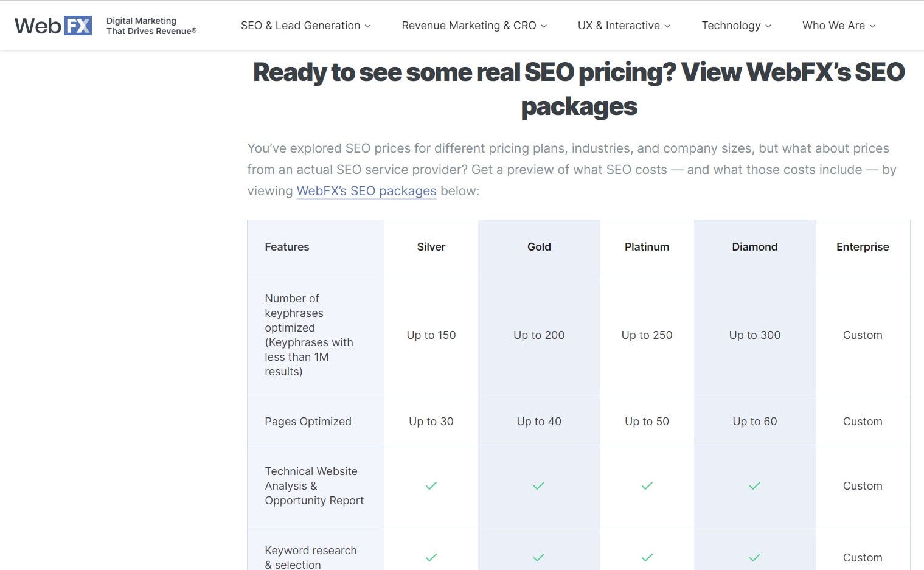Click the 'Digital Marketing That Drives Revenue' tagline
This screenshot has width=924, height=570.
point(151,26)
